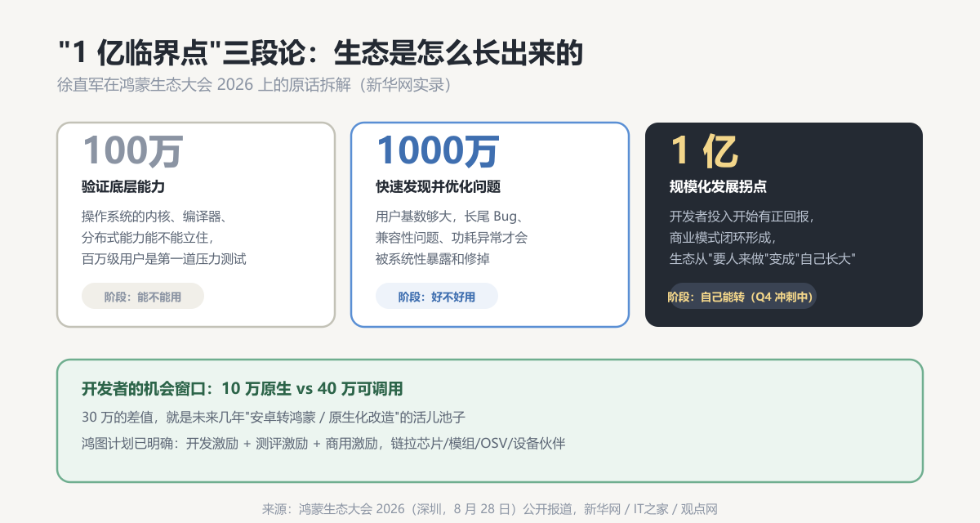Click the "阶段：自己能转（Q4 冲刺中）" pill

click(x=742, y=297)
